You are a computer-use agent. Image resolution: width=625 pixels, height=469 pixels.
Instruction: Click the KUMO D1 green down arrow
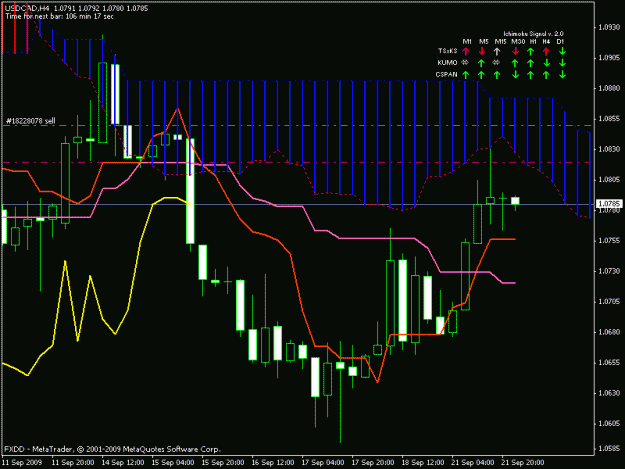(x=562, y=63)
